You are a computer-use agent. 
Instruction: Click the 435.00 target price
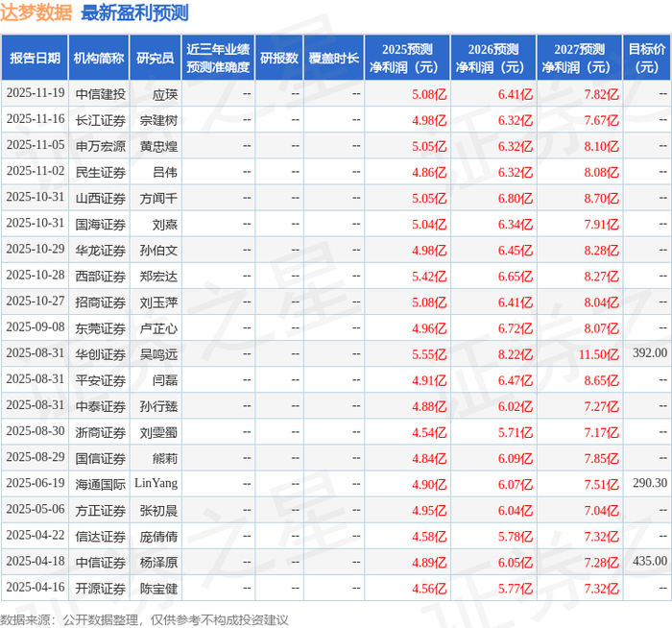pyautogui.click(x=650, y=561)
